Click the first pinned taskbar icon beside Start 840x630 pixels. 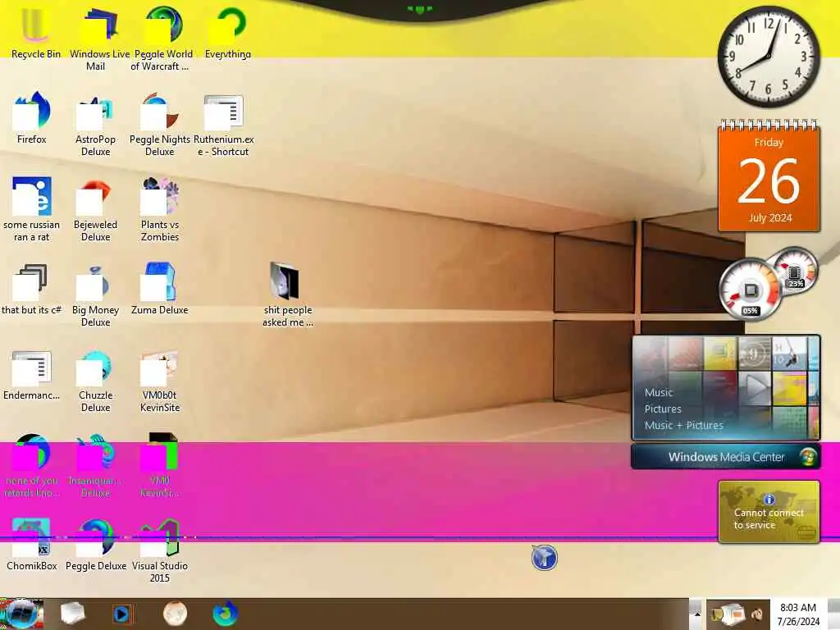pos(72,614)
